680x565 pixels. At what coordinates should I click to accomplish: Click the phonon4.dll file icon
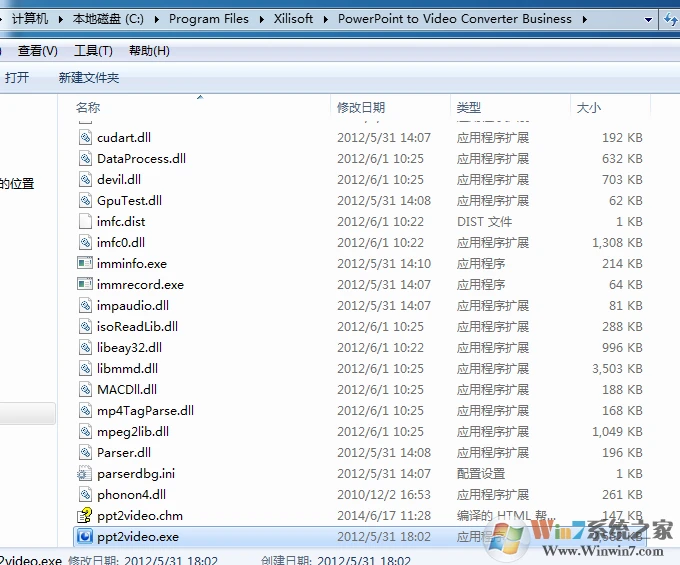click(85, 494)
